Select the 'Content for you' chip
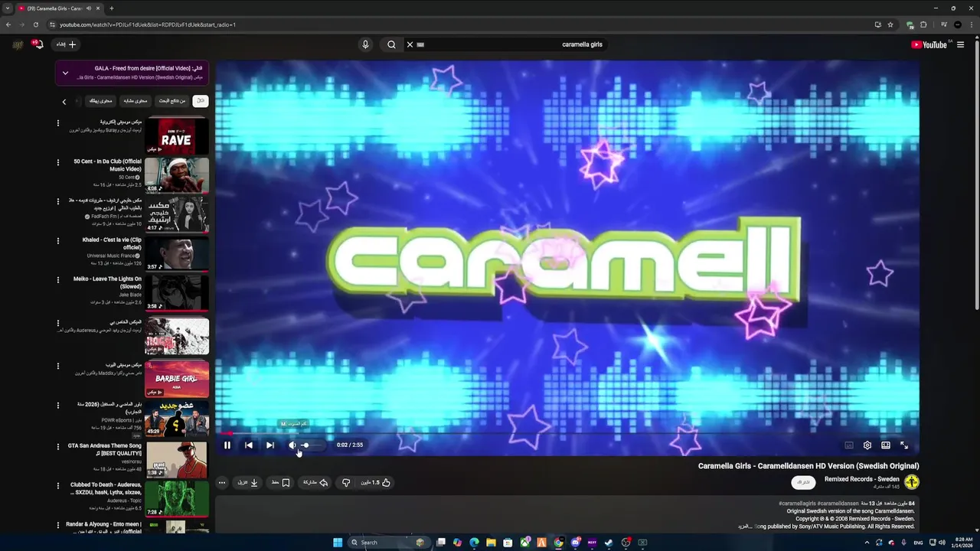Image resolution: width=980 pixels, height=551 pixels. 100,100
